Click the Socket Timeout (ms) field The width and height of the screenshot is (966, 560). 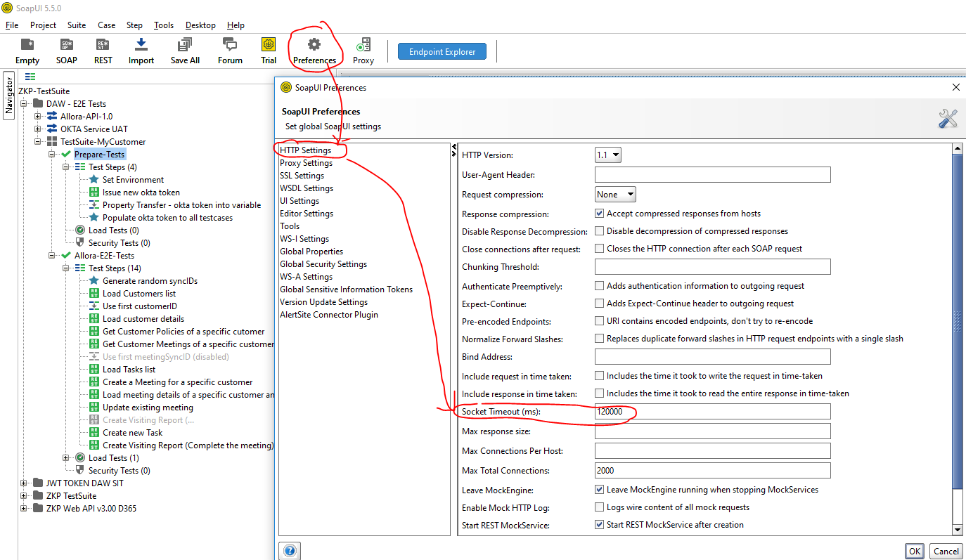713,412
